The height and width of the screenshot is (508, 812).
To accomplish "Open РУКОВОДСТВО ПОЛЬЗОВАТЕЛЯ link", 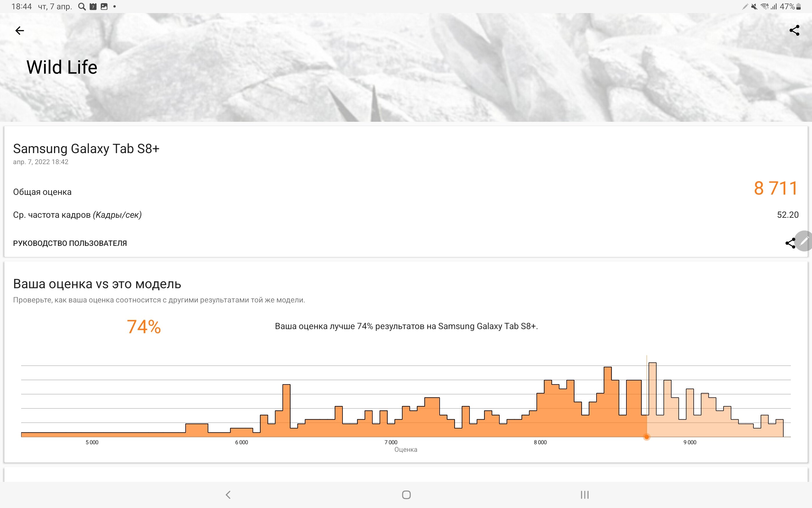I will pos(70,243).
